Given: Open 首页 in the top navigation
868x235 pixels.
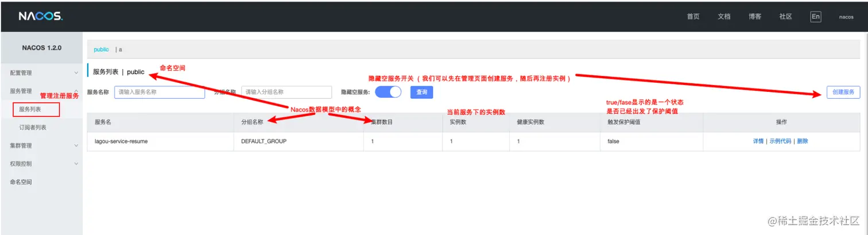Looking at the screenshot, I should (693, 17).
